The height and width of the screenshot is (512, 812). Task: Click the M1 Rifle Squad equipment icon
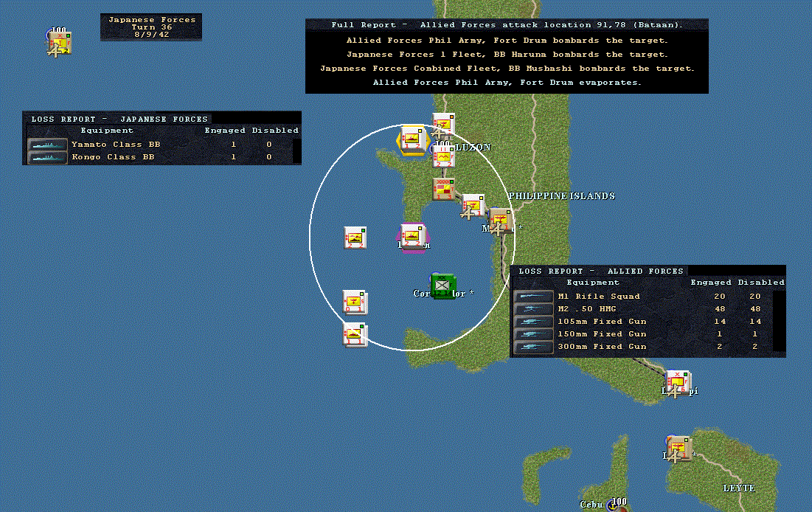(x=533, y=297)
